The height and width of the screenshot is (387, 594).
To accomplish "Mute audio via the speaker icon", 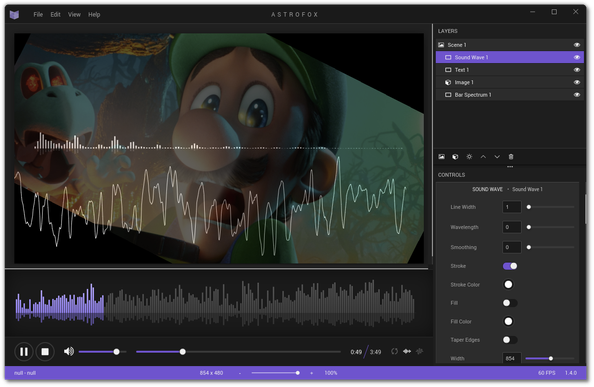I will coord(69,352).
